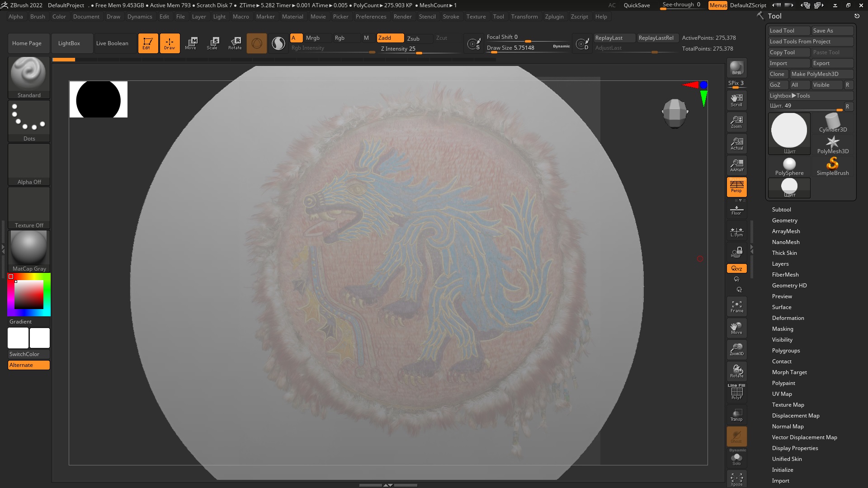868x488 pixels.
Task: Select the PolySphere tool
Action: point(789,166)
